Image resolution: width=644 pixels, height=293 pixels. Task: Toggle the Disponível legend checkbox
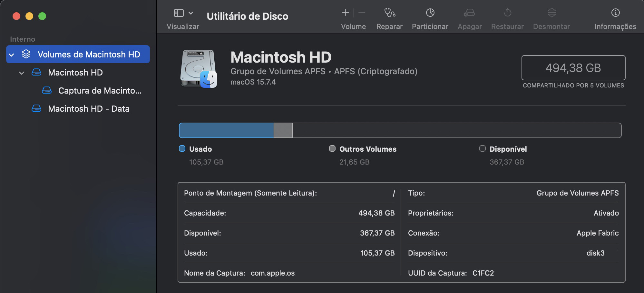(x=482, y=149)
